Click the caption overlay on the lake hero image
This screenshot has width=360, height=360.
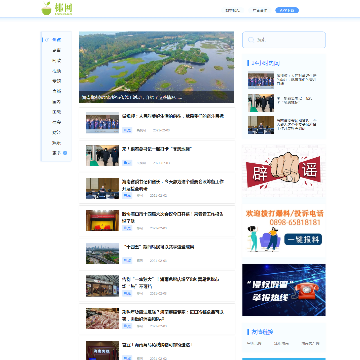pyautogui.click(x=156, y=97)
